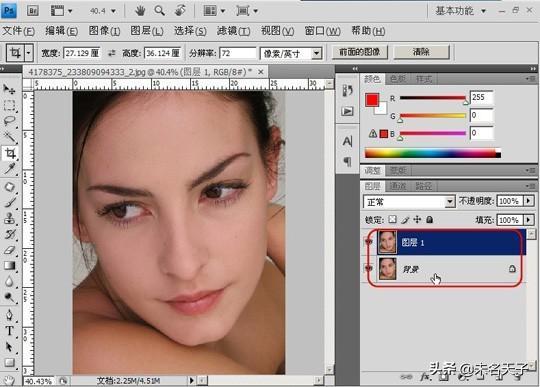Select the Brush tool
Viewport: 540px width, 387px height.
point(9,203)
